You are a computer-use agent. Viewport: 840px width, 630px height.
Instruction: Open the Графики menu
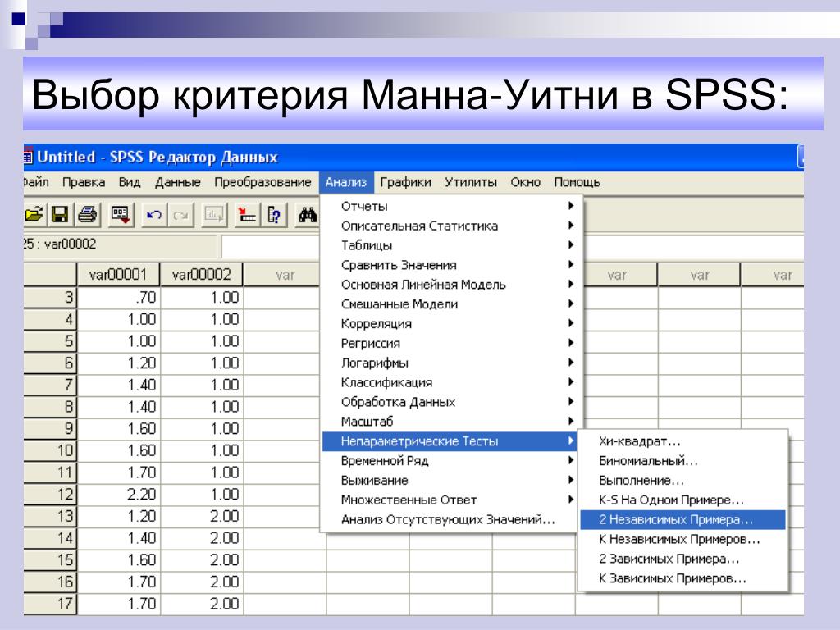(405, 182)
